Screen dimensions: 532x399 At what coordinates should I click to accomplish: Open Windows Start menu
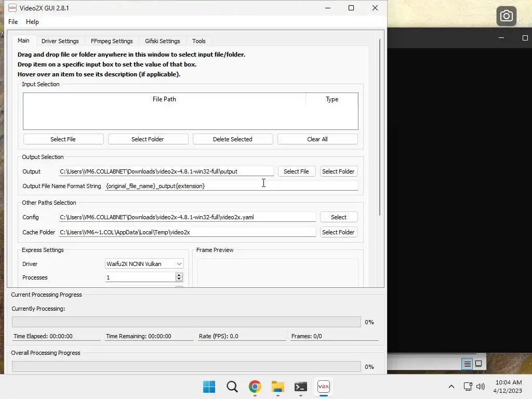pyautogui.click(x=209, y=387)
